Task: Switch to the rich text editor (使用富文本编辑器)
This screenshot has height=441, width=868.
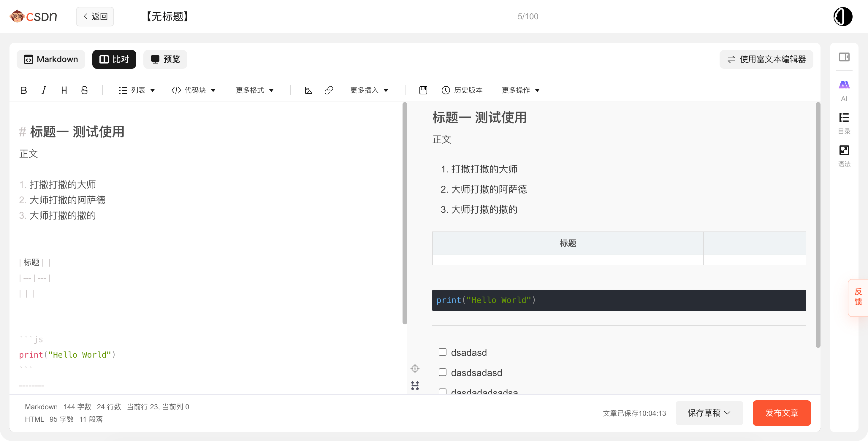Action: (766, 59)
